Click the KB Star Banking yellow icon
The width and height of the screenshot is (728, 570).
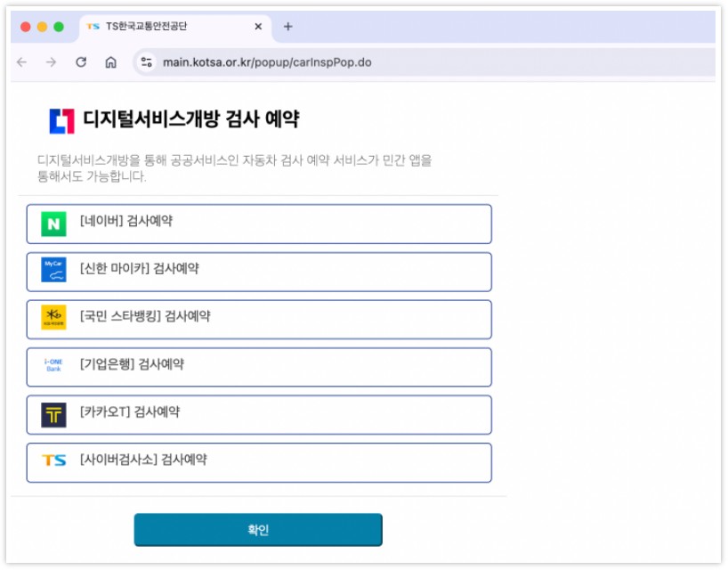[53, 317]
